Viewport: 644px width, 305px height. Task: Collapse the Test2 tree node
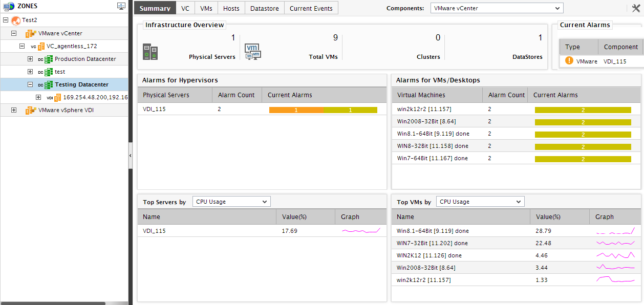[6, 20]
